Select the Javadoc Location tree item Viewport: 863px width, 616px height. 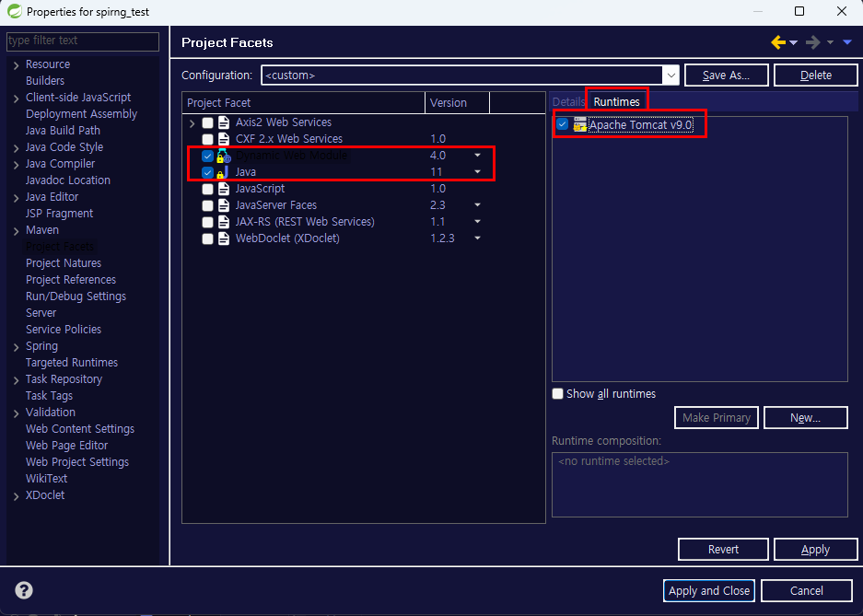pyautogui.click(x=68, y=180)
